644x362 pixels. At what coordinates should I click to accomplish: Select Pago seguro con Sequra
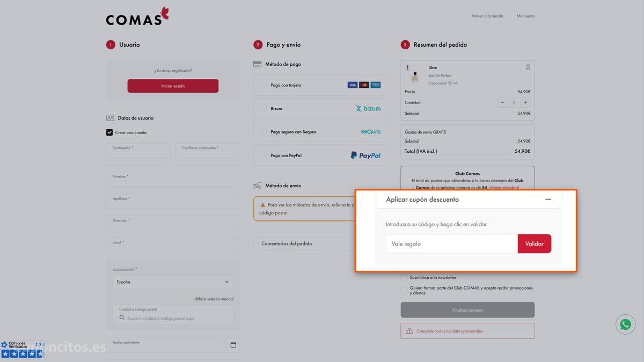coord(264,131)
